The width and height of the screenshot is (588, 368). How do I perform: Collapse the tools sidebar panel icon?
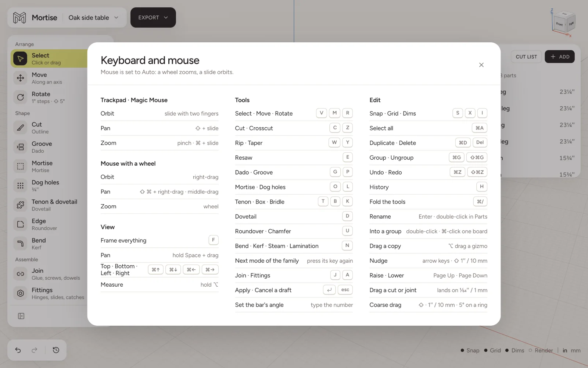coord(21,316)
